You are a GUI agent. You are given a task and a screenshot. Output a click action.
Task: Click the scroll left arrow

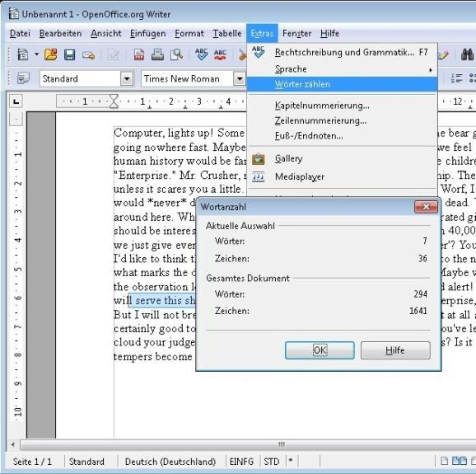point(12,444)
